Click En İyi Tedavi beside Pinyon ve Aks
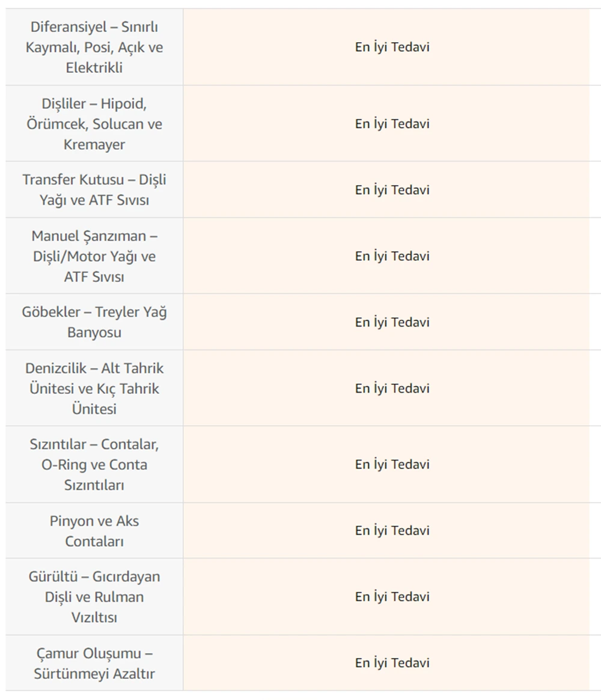This screenshot has height=700, width=601. coord(392,530)
